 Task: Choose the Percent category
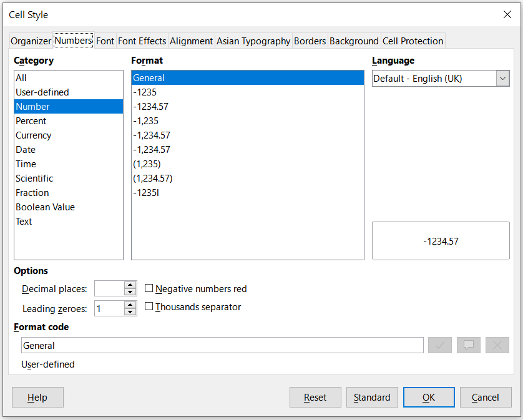pyautogui.click(x=69, y=121)
